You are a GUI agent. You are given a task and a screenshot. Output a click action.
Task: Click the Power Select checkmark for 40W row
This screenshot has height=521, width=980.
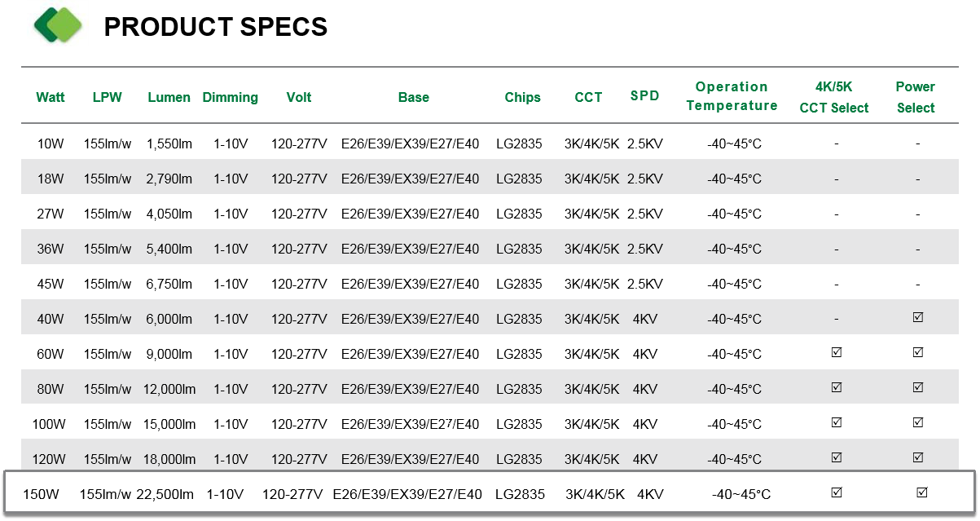click(x=918, y=318)
